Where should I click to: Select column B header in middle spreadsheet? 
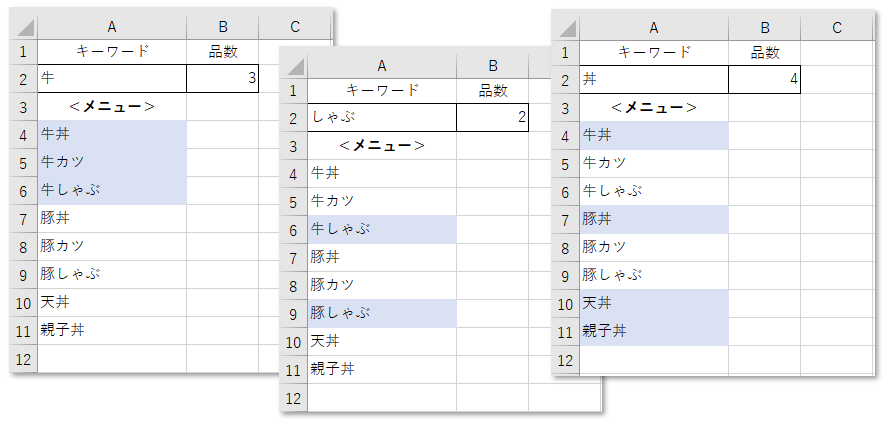pos(493,66)
